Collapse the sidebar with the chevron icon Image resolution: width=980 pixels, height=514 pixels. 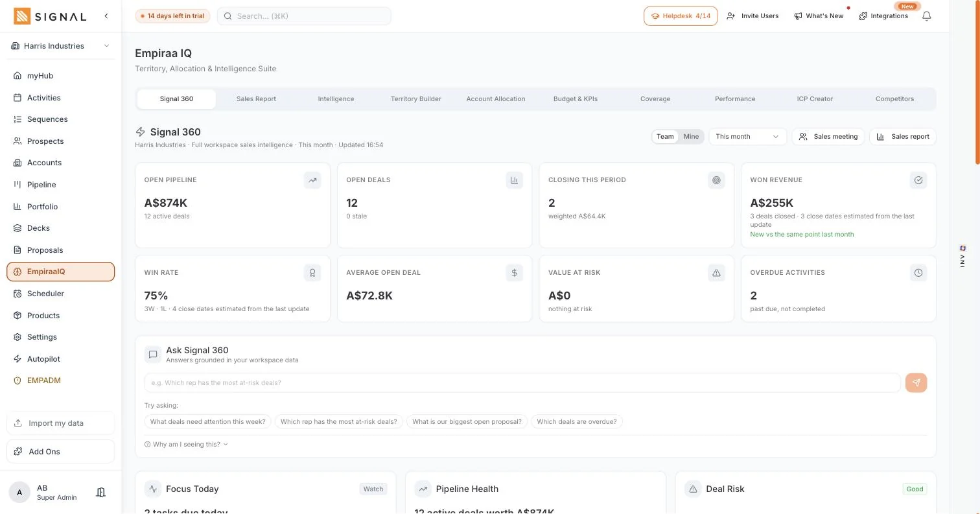pos(106,16)
